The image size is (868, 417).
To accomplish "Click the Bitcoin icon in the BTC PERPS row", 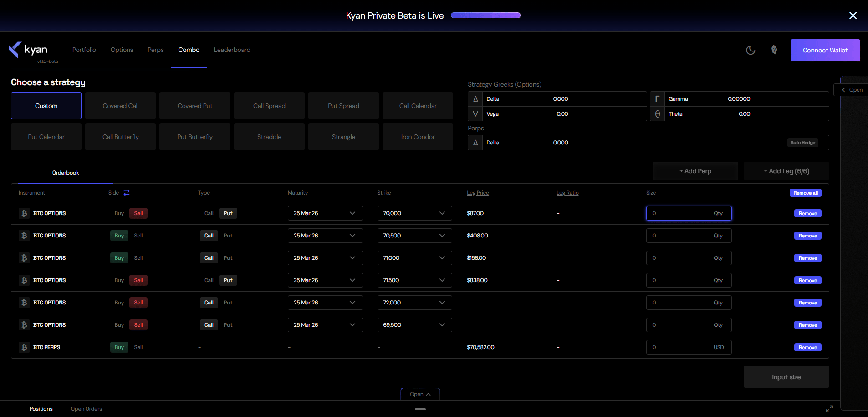I will (24, 347).
